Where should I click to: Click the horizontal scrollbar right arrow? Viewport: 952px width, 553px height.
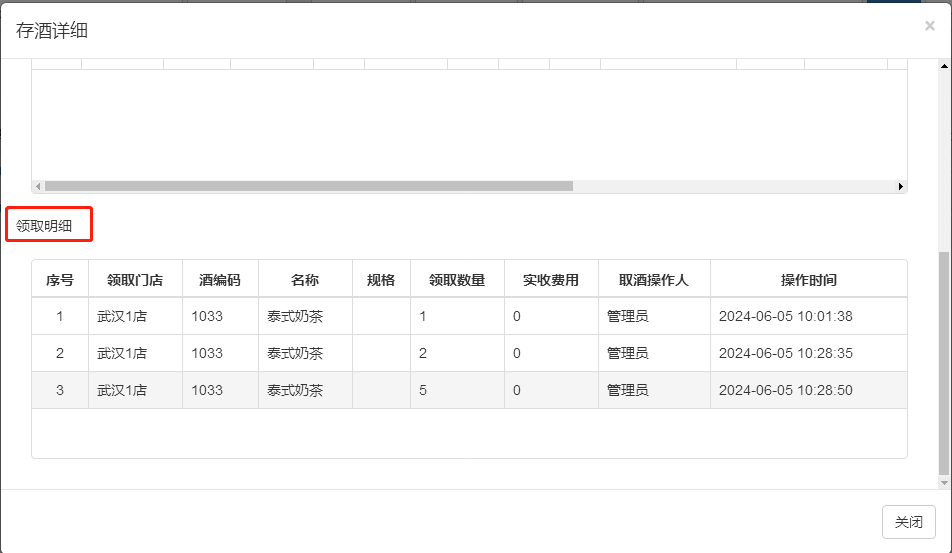coord(900,186)
